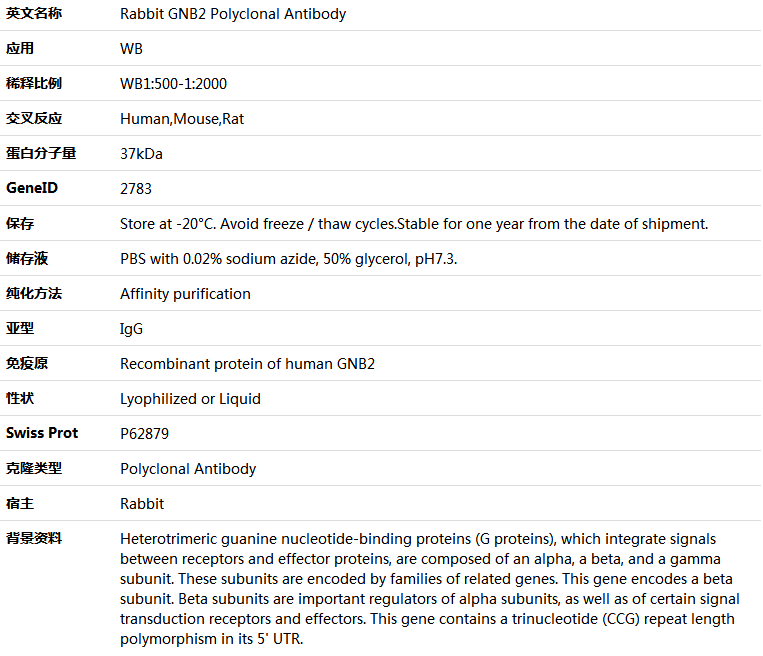
Task: Click the '英文名称' row label
Action: (x=33, y=14)
